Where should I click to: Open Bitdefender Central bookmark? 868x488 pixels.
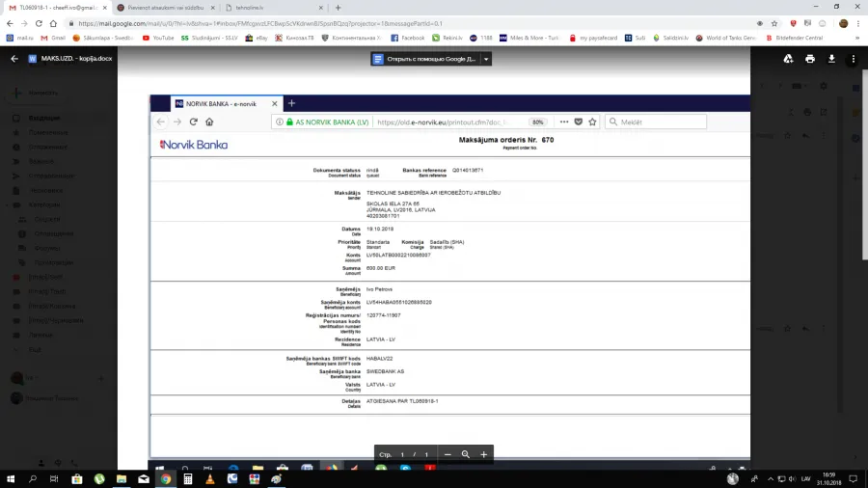(x=794, y=39)
